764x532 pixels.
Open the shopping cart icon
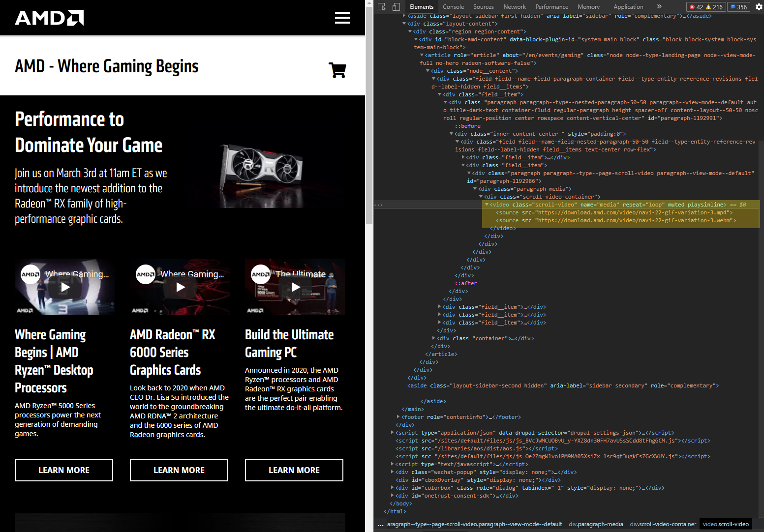coord(337,70)
